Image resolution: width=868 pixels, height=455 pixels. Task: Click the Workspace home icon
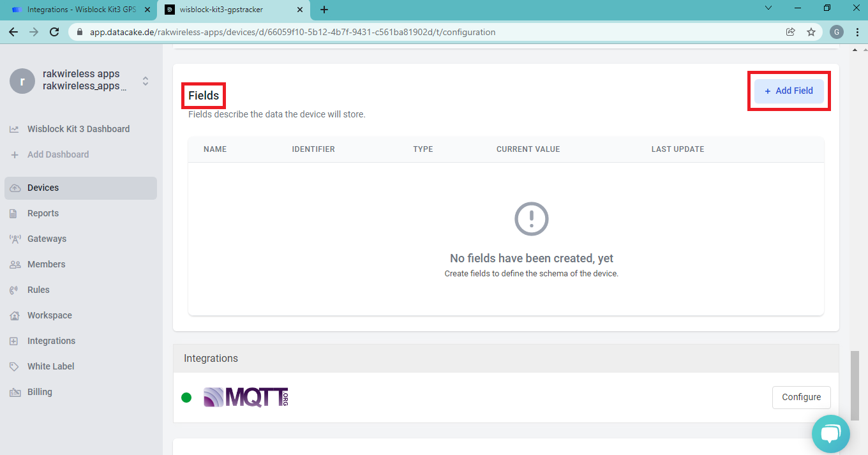[14, 315]
